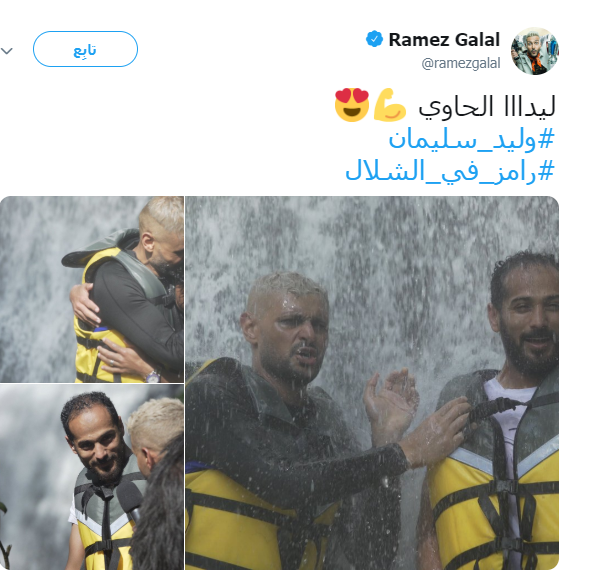Click the heart-eyes emoji in tweet
This screenshot has height=586, width=591.
[x=352, y=105]
